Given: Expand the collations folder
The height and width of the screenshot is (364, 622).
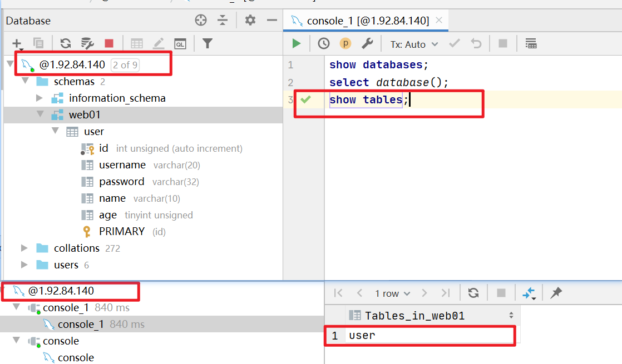Looking at the screenshot, I should (24, 248).
